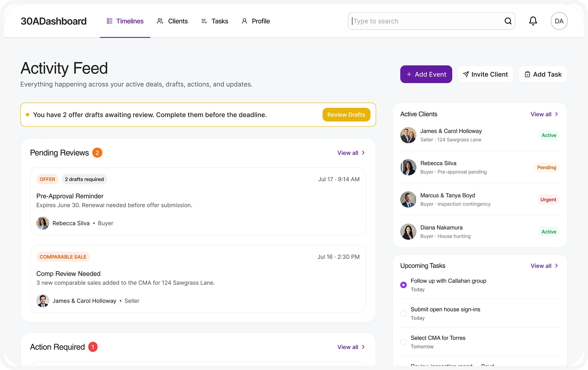Viewport: 588px width, 370px height.
Task: Click the Add Task button
Action: [x=543, y=74]
